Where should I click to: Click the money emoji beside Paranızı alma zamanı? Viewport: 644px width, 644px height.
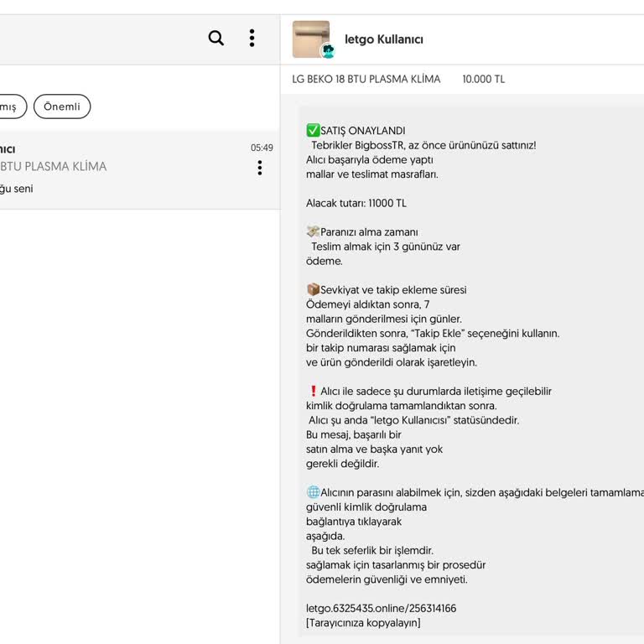(313, 231)
